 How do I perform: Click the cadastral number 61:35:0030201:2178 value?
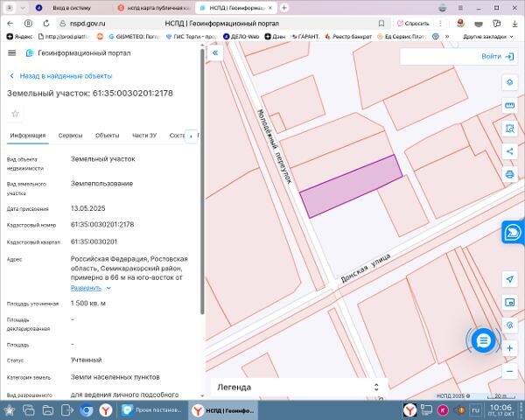(x=102, y=224)
